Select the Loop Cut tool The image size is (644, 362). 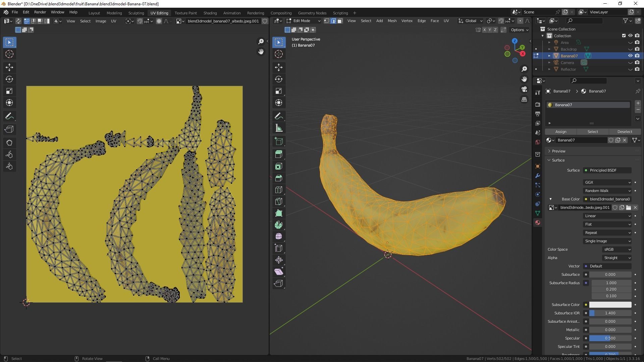point(279,190)
